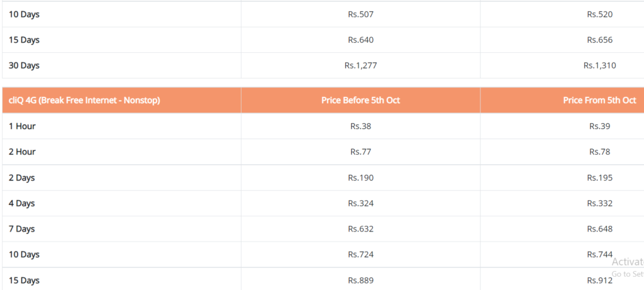Click the 2 Hour plan row label

point(22,152)
